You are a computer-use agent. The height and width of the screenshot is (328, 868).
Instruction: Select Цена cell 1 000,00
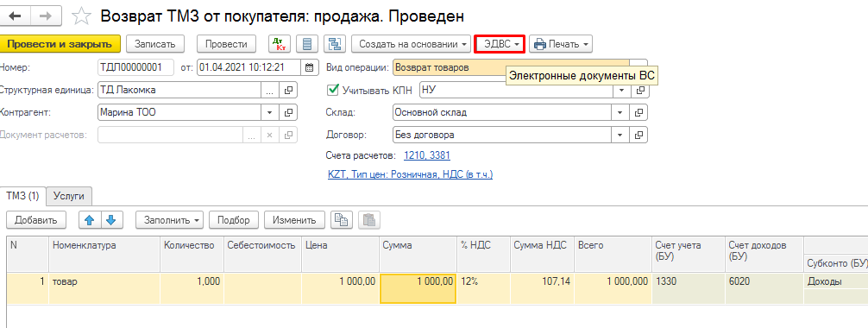tap(340, 288)
